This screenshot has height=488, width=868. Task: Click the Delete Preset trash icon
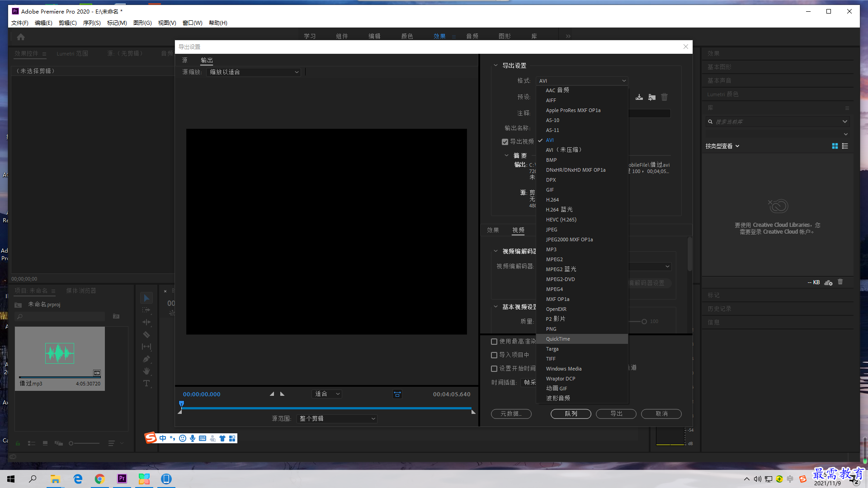point(664,97)
